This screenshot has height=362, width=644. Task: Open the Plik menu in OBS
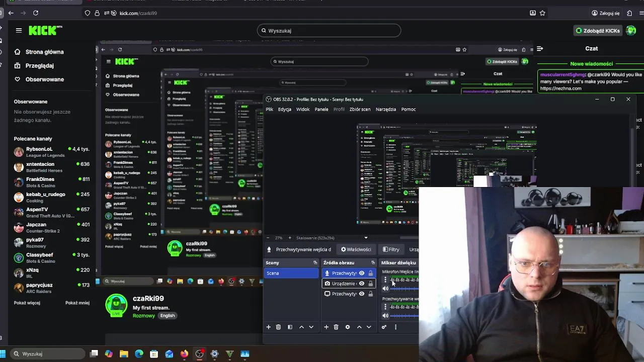[x=270, y=109]
